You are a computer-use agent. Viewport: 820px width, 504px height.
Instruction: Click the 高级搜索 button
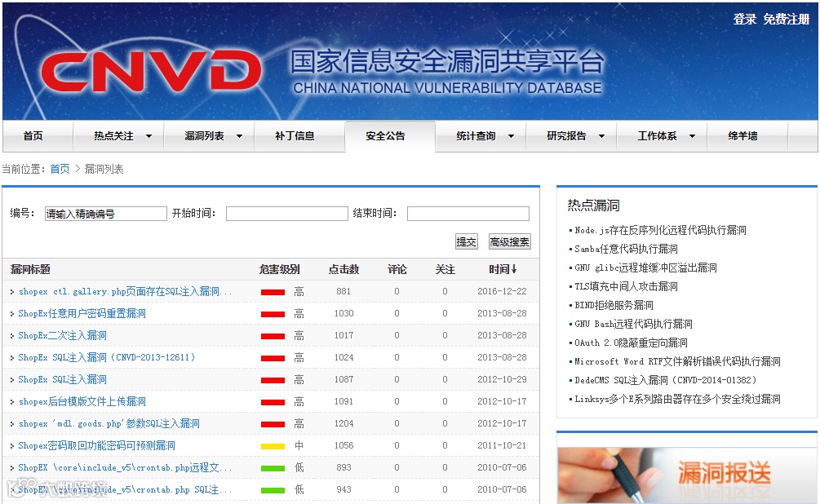pyautogui.click(x=510, y=241)
